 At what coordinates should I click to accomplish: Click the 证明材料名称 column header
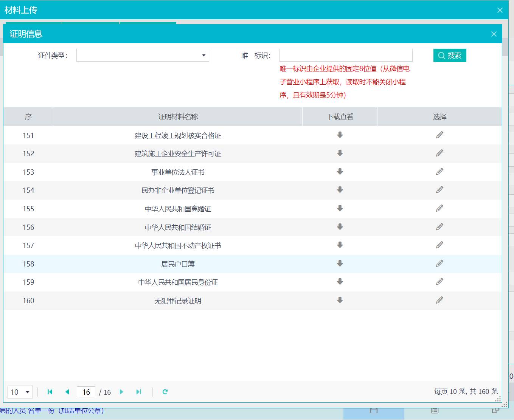[x=178, y=117]
